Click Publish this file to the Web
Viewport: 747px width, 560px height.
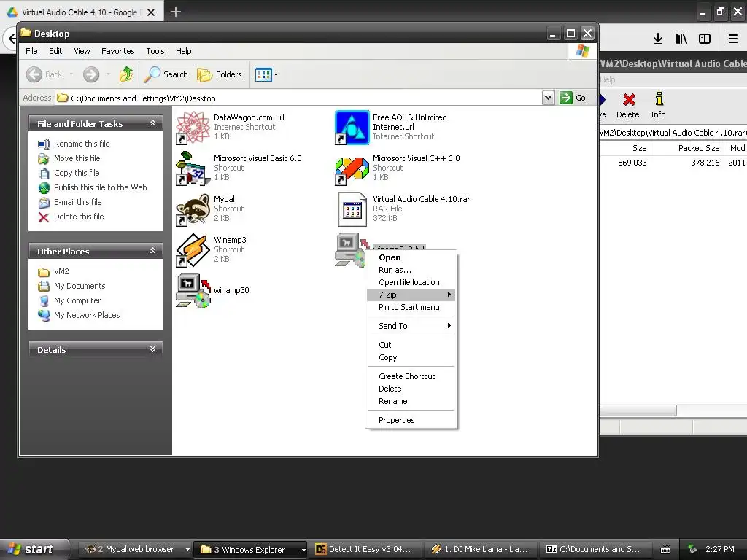click(100, 187)
